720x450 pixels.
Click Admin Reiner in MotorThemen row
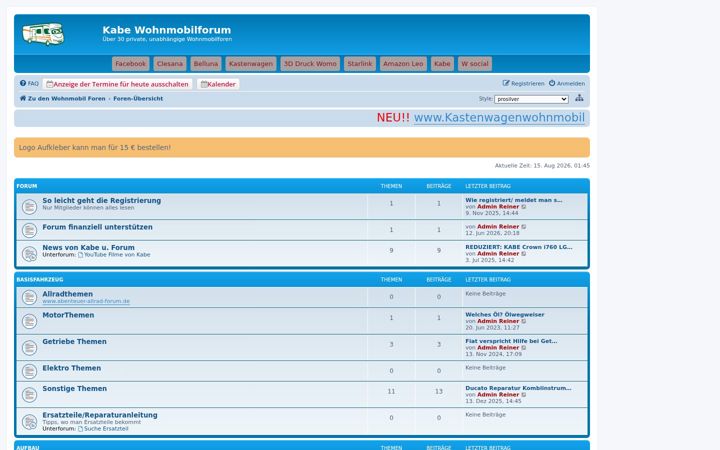pos(498,321)
